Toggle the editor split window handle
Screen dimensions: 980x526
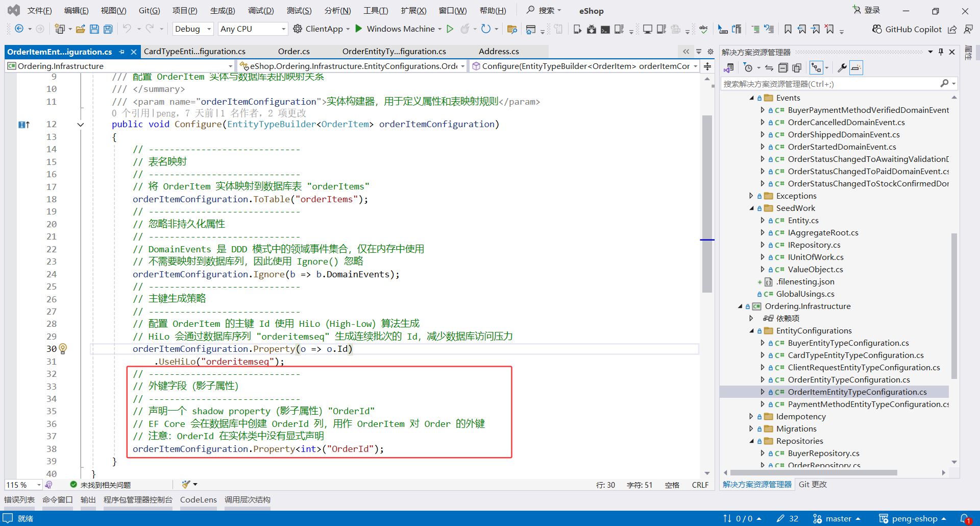[x=707, y=66]
